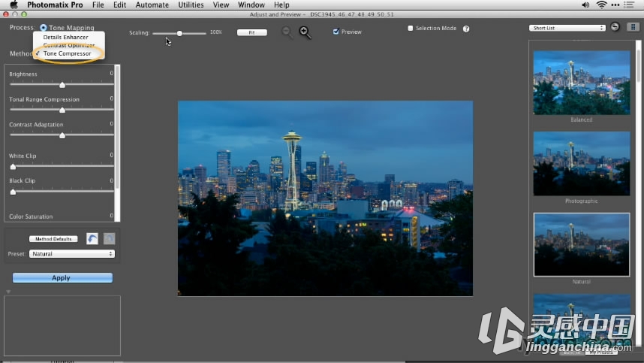Click the settings panel vertical scrollbar
Image resolution: width=644 pixels, height=363 pixels.
[117, 128]
